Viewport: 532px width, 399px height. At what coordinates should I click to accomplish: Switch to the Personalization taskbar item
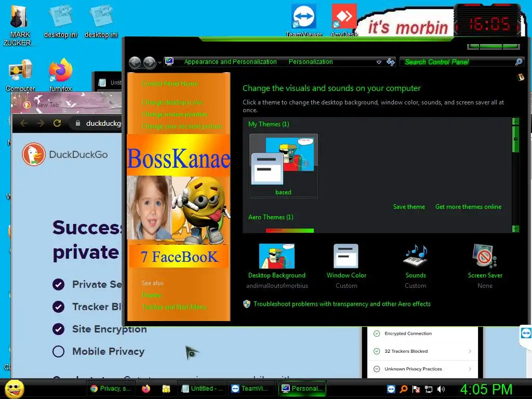point(303,389)
